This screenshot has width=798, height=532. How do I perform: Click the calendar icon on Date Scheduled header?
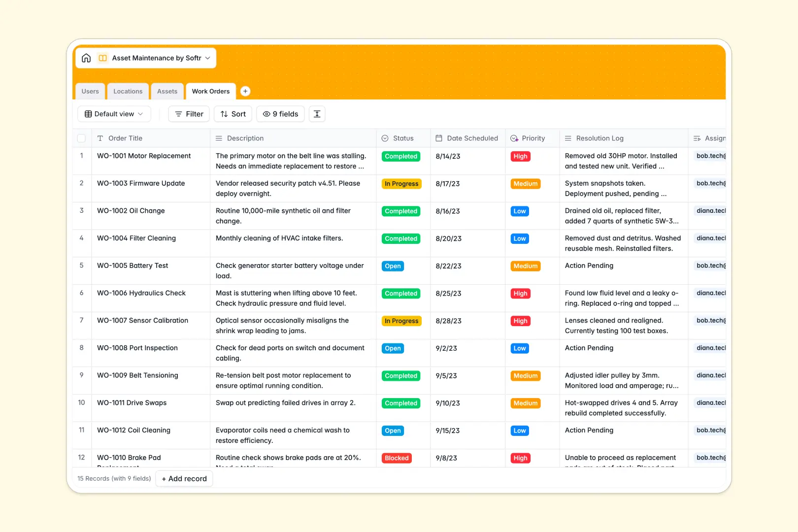click(439, 138)
